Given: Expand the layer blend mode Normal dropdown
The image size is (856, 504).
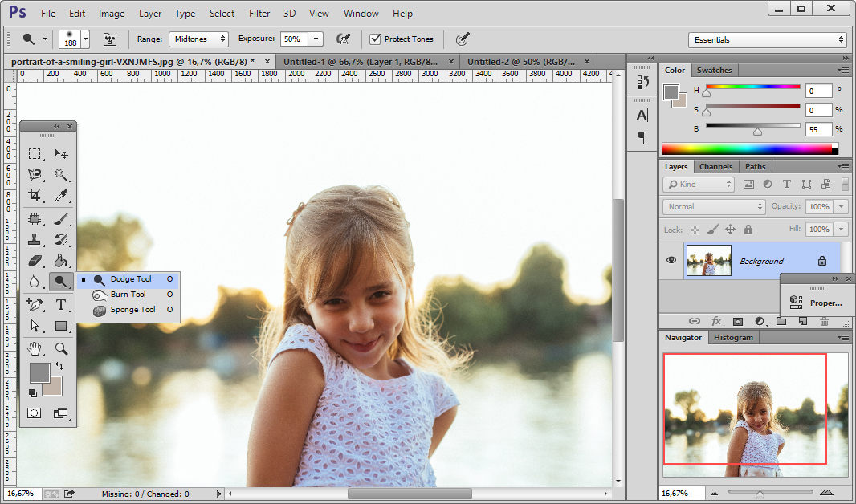Looking at the screenshot, I should (714, 206).
